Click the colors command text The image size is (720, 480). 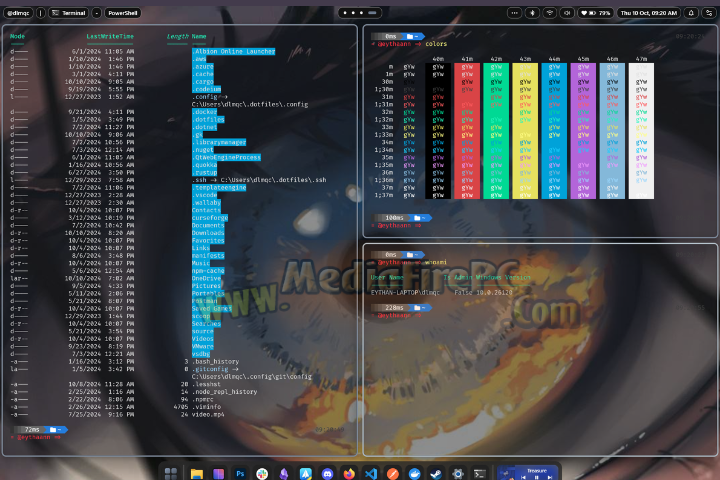tap(436, 44)
